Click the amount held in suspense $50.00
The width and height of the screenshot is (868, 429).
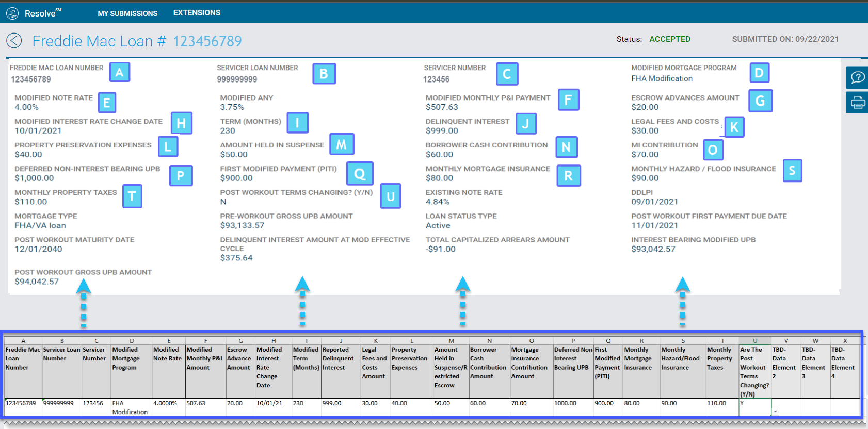(x=234, y=155)
